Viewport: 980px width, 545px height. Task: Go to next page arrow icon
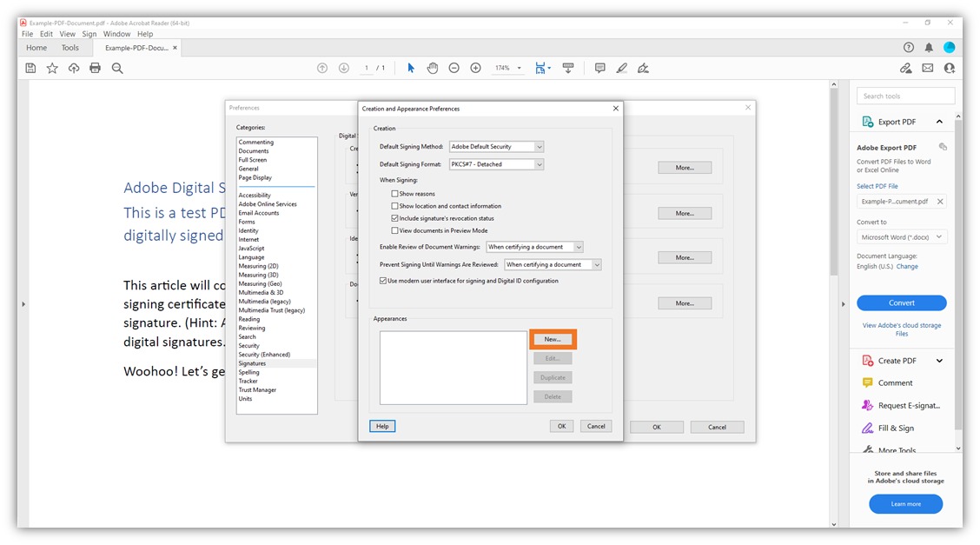coord(344,68)
